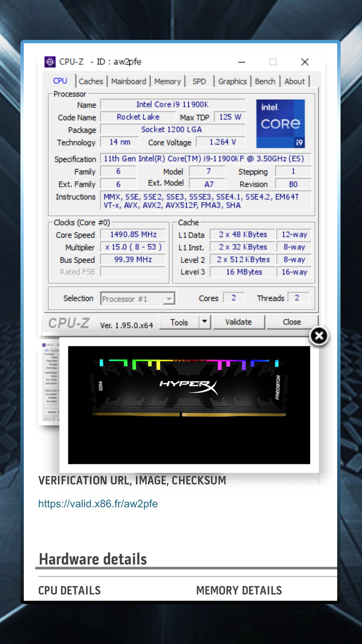
Task: Close the HyperX image popup overlay
Action: point(319,336)
